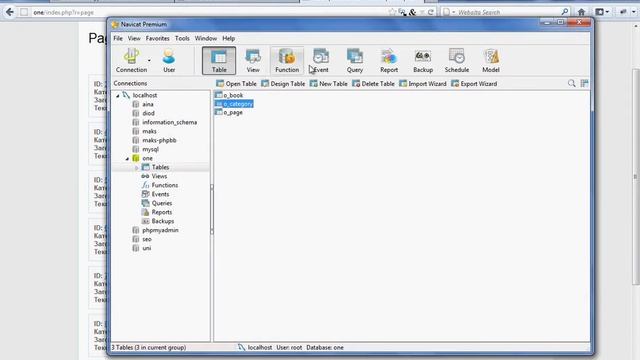Click the browser Website Search field
Screen dimensions: 640x360
(x=506, y=12)
